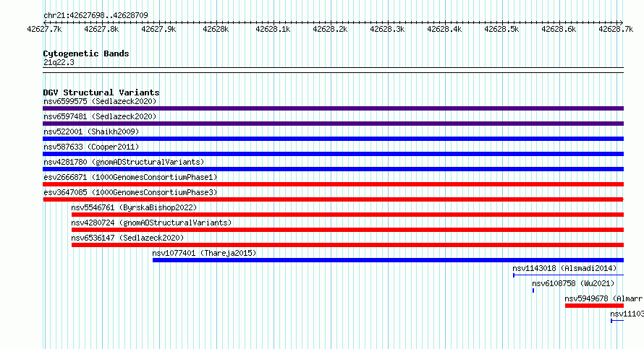Screen dimensions: 644x349
Task: Select the 21q22.3 band label
Action: (59, 62)
